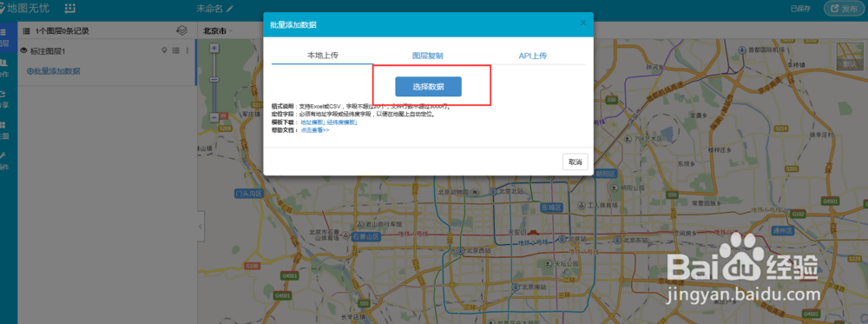Click the 未命名 map title
This screenshot has width=868, height=324.
click(x=210, y=9)
